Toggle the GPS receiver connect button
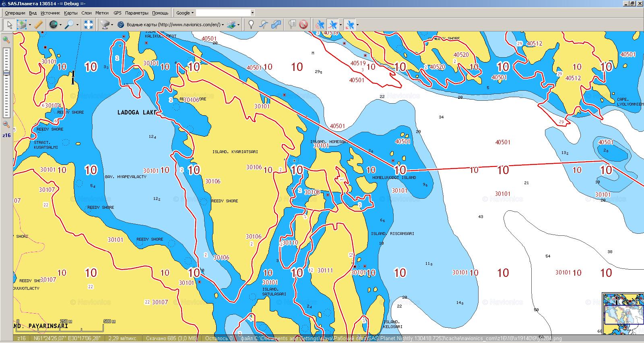Viewport: 644px width, 343px height. (320, 25)
